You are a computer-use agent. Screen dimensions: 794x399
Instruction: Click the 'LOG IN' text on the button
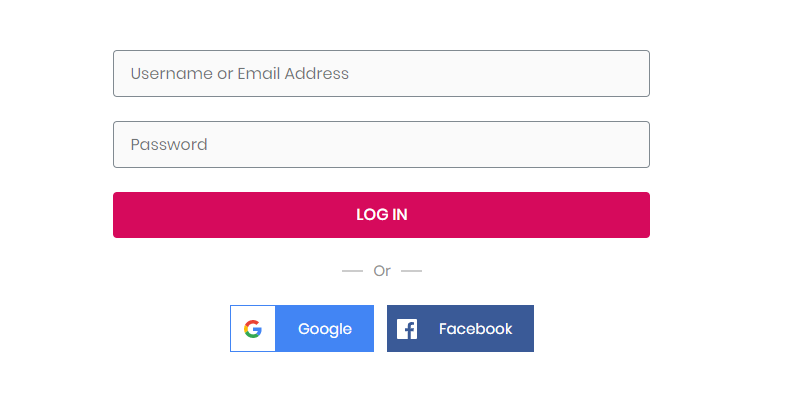click(x=382, y=215)
